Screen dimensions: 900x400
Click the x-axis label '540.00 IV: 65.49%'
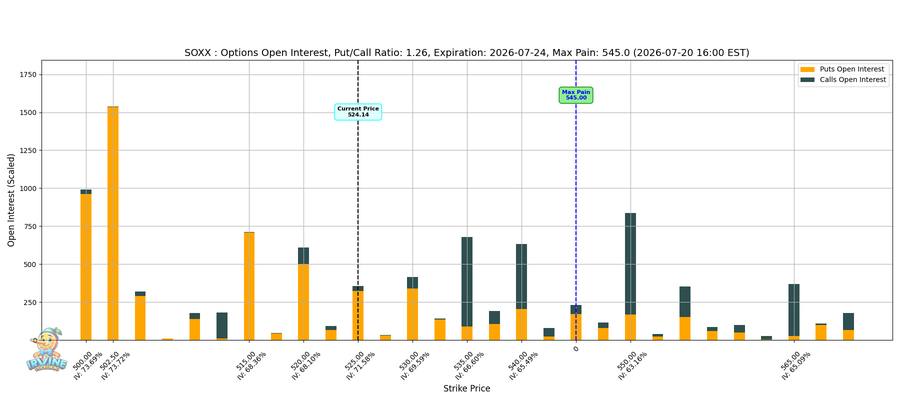tap(522, 365)
